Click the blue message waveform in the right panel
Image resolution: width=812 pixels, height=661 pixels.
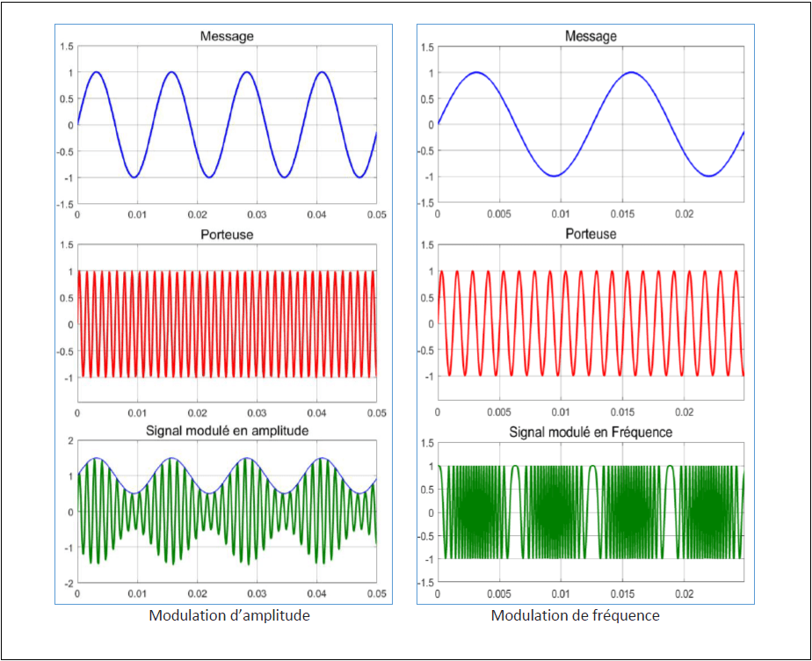pos(475,73)
